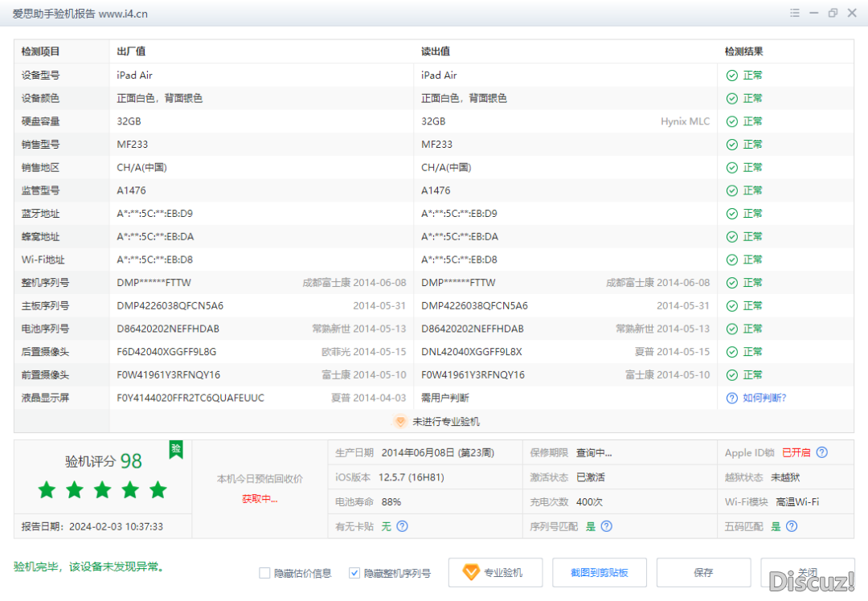The width and height of the screenshot is (868, 601).
Task: Click the iOS version 12.5.7 (16H81)
Action: 411,477
